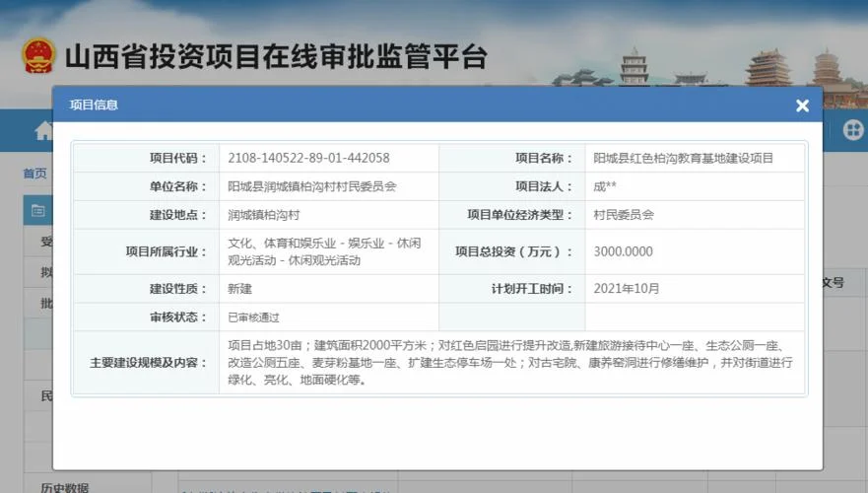Click the 项目代码 label
This screenshot has width=868, height=493.
[177, 158]
